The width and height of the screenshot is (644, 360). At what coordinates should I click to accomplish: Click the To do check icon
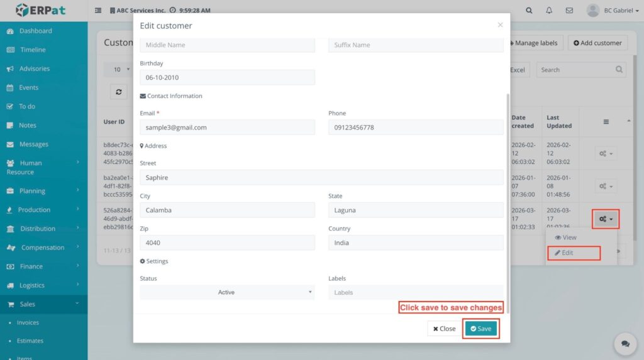click(10, 106)
